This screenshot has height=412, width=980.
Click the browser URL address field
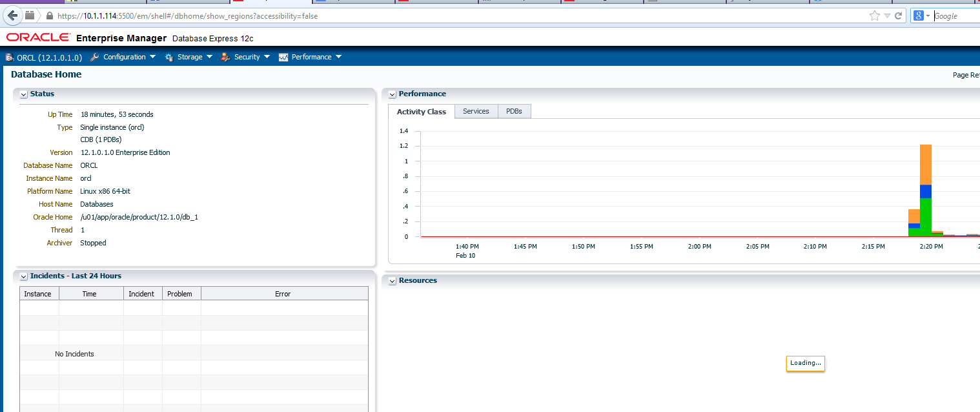(452, 15)
